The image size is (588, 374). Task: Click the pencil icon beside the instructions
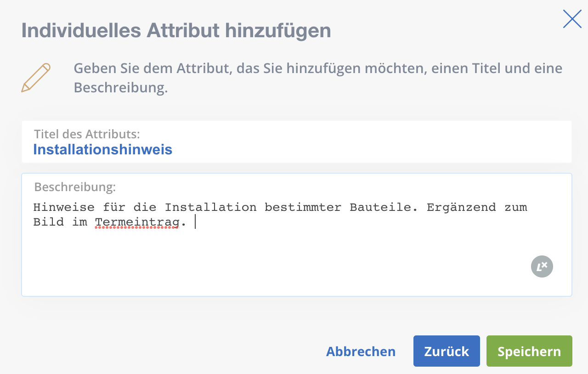(36, 78)
